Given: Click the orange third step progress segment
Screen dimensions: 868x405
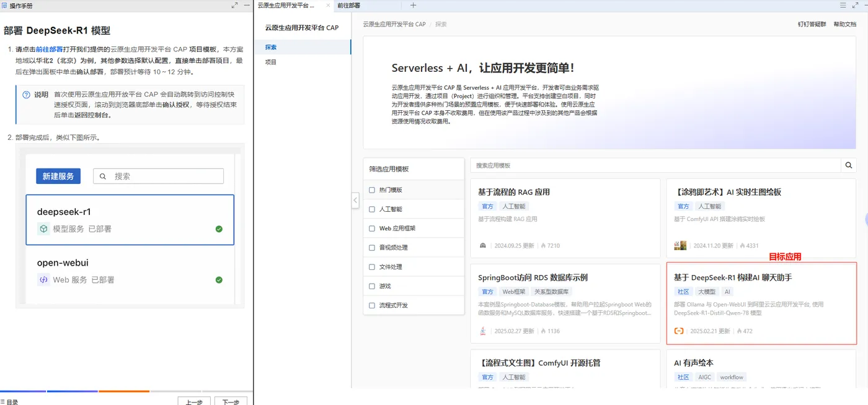Looking at the screenshot, I should click(124, 391).
